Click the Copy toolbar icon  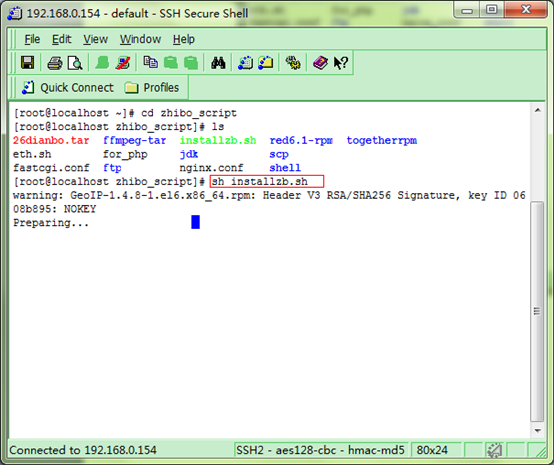(151, 63)
